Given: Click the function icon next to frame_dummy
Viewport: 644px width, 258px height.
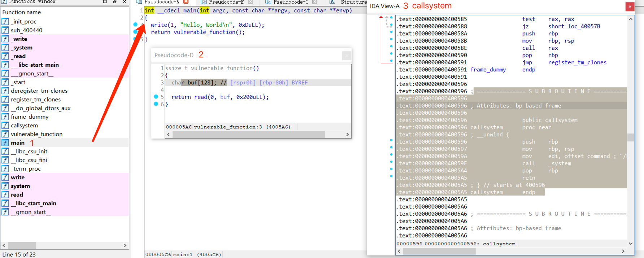Looking at the screenshot, I should coord(5,117).
